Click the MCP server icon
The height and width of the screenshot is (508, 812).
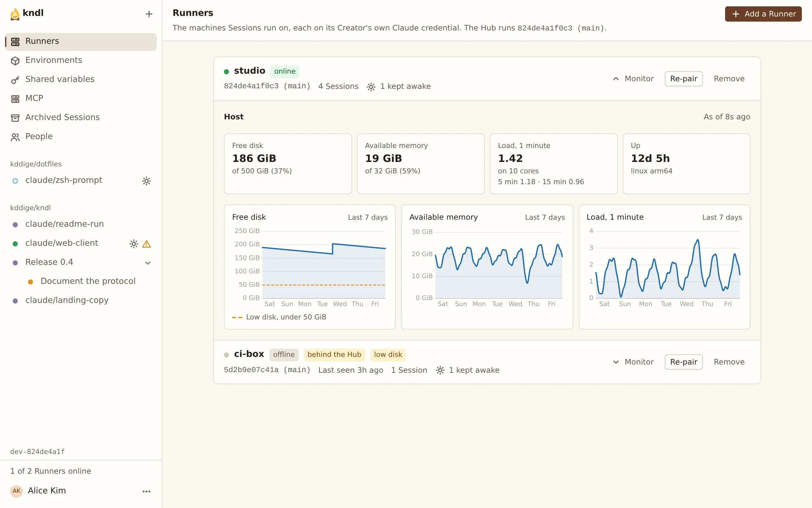pyautogui.click(x=15, y=99)
